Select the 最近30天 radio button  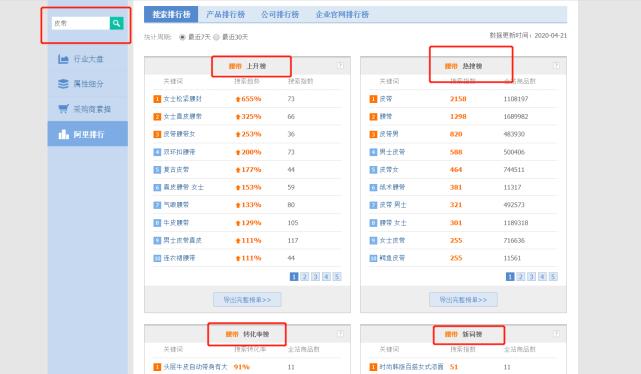(216, 37)
